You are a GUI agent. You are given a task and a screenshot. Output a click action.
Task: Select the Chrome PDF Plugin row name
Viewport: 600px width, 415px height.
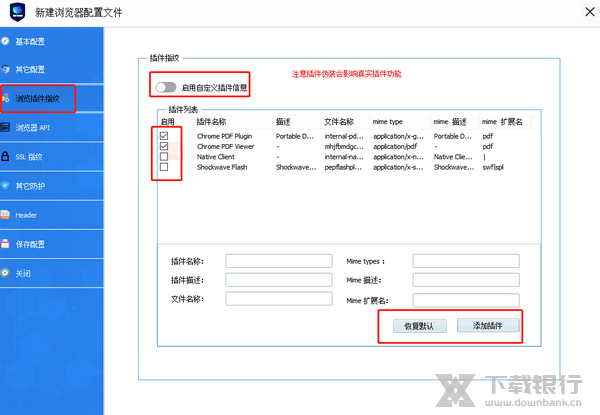225,136
